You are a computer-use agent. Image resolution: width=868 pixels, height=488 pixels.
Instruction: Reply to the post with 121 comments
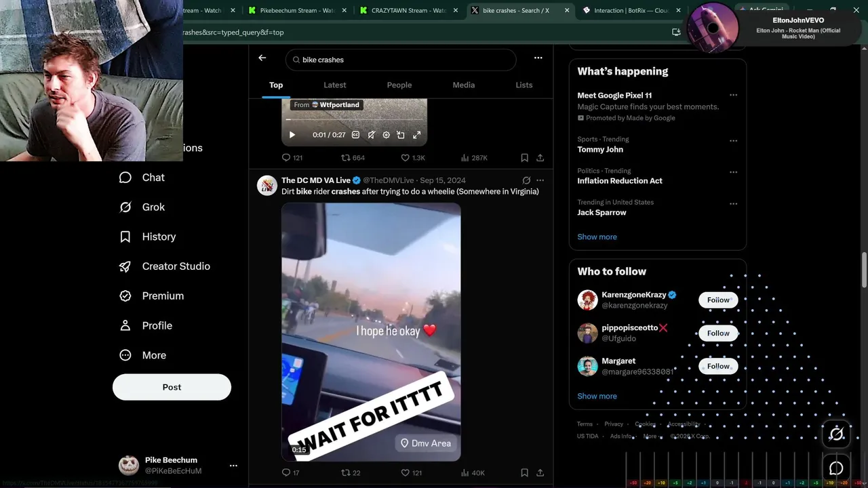click(x=292, y=158)
